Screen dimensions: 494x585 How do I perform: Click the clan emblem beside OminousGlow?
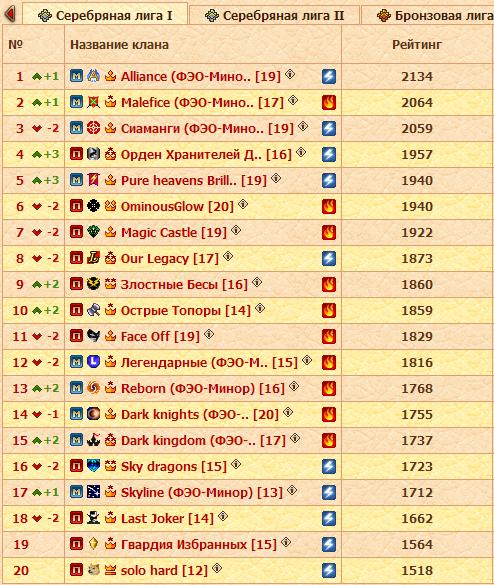(x=93, y=206)
